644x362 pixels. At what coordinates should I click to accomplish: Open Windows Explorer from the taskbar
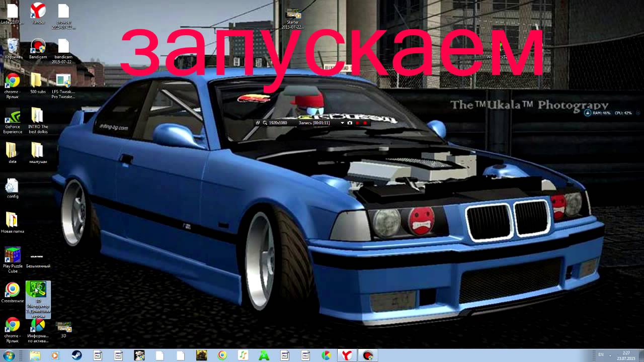coord(35,355)
